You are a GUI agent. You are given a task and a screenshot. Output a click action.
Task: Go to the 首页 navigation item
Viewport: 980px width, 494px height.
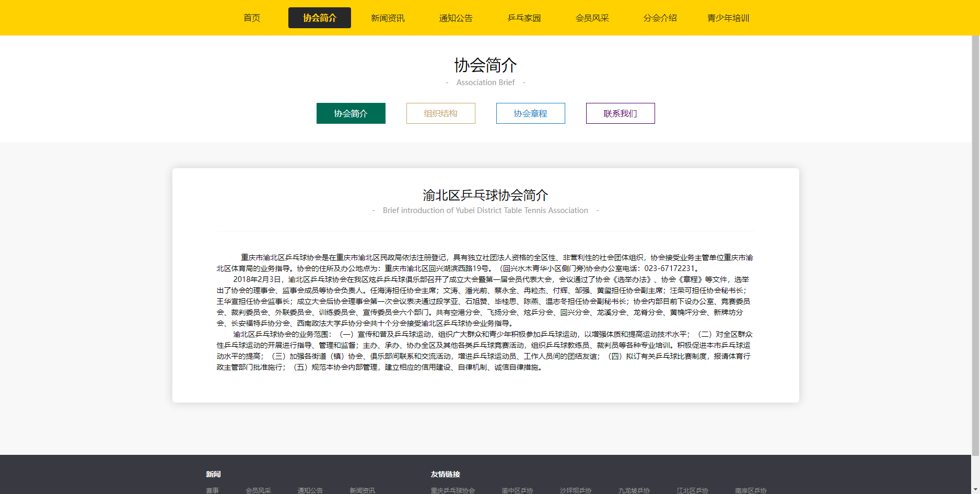pyautogui.click(x=252, y=18)
